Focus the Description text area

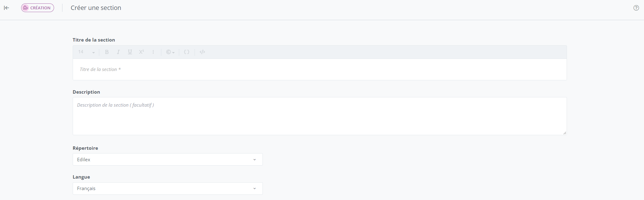[319, 116]
